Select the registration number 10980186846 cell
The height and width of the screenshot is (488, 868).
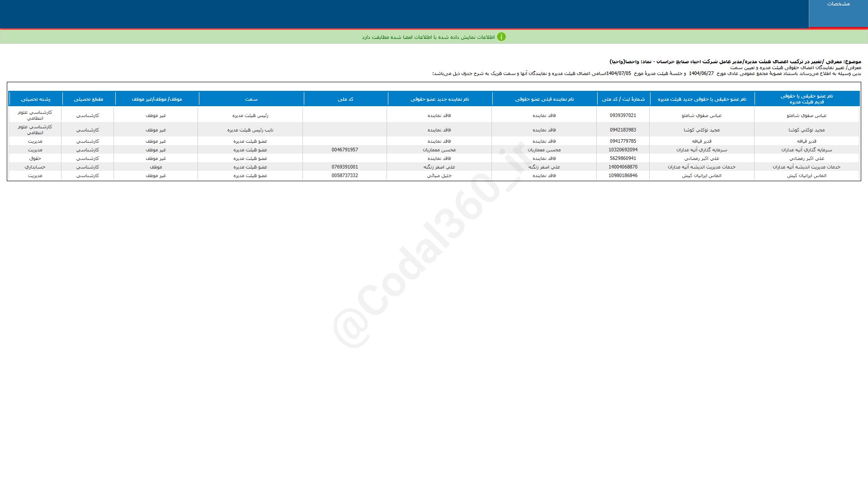[x=623, y=176]
